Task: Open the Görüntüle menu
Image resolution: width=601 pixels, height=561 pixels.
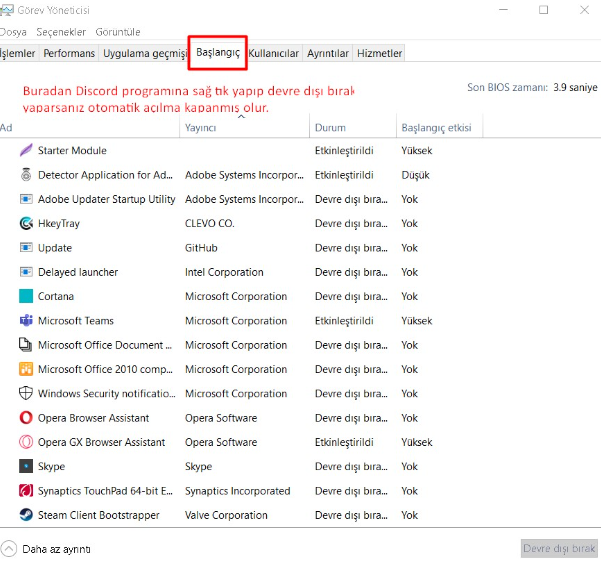Action: (x=118, y=32)
